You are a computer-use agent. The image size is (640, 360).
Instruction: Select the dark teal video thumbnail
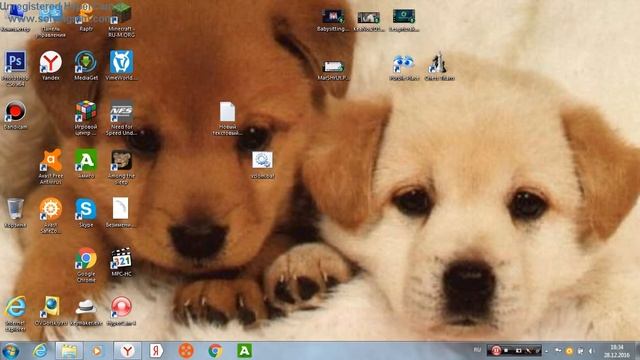coord(404,20)
